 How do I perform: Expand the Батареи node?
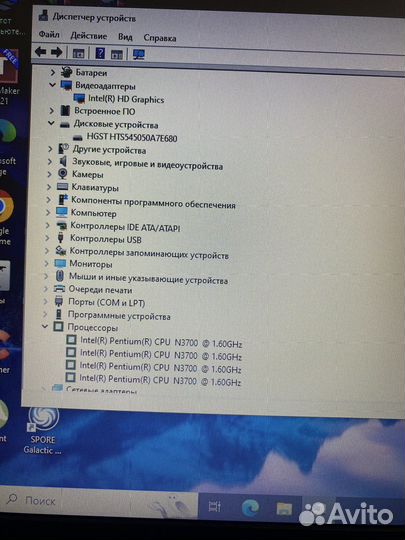pyautogui.click(x=53, y=72)
